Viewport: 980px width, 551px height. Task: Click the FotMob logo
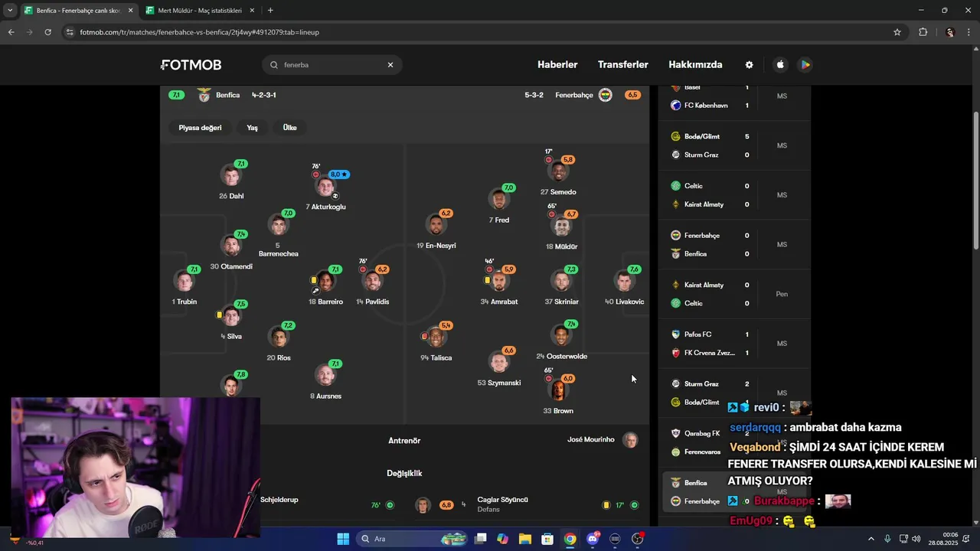[191, 65]
